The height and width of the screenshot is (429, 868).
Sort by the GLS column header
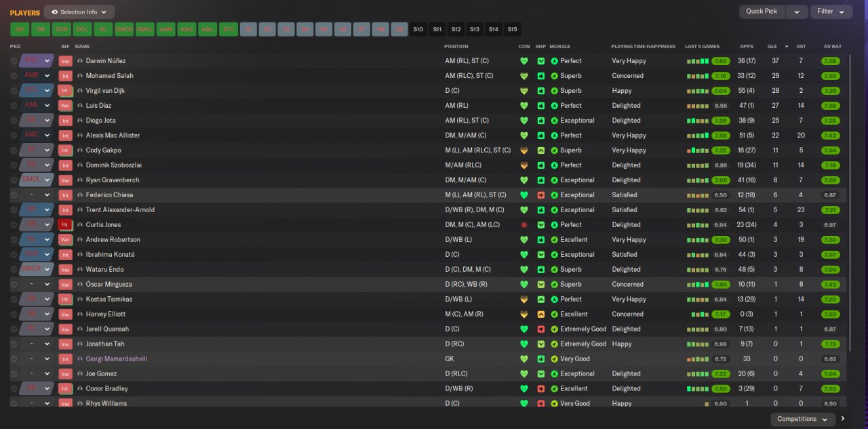pyautogui.click(x=772, y=47)
